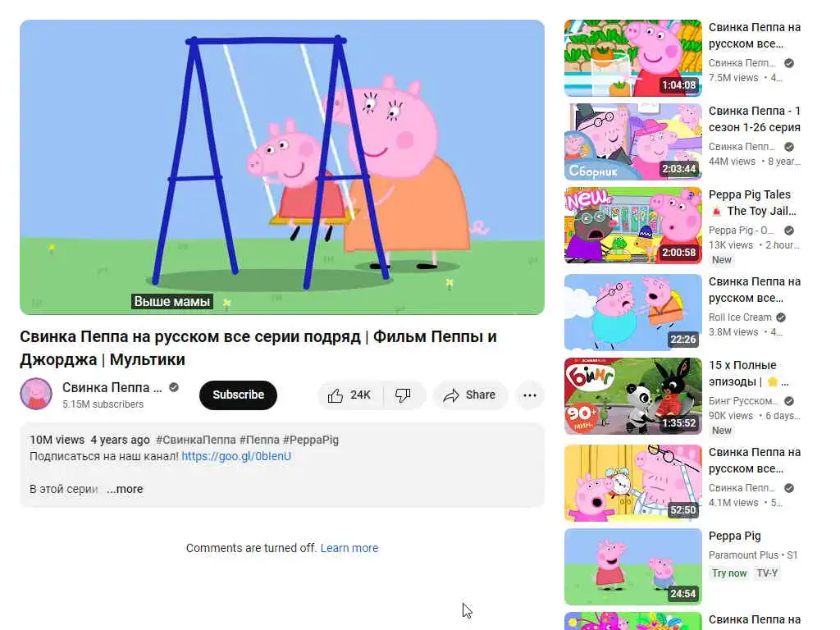Expand description with ...more
This screenshot has height=630, width=840.
pos(125,489)
